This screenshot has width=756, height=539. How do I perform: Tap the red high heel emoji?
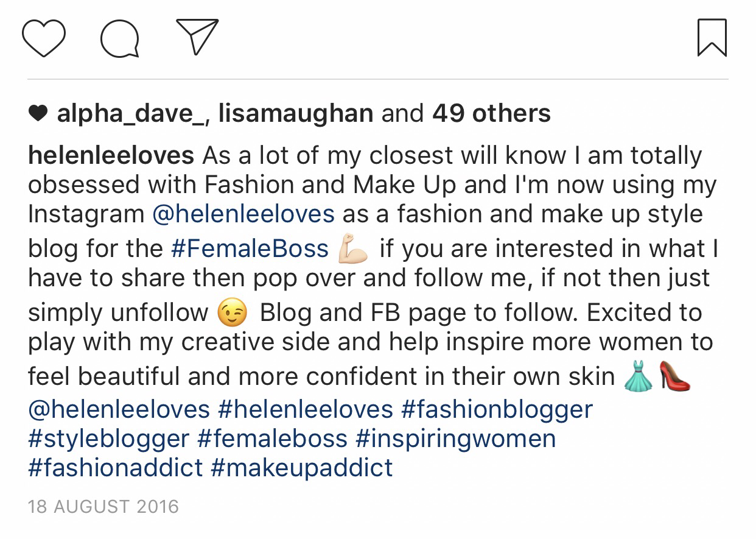point(674,378)
